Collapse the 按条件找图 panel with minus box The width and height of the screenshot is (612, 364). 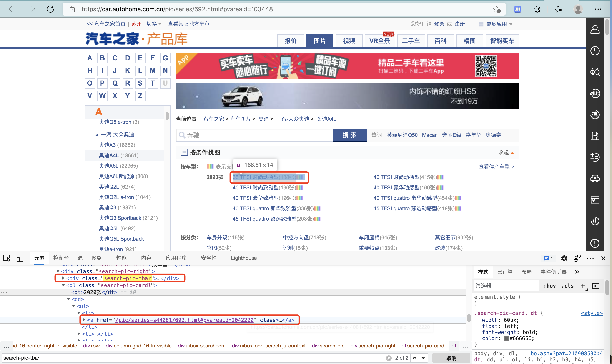click(x=184, y=152)
